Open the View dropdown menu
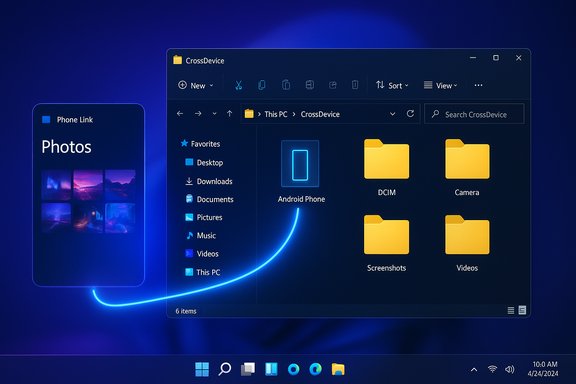 440,85
